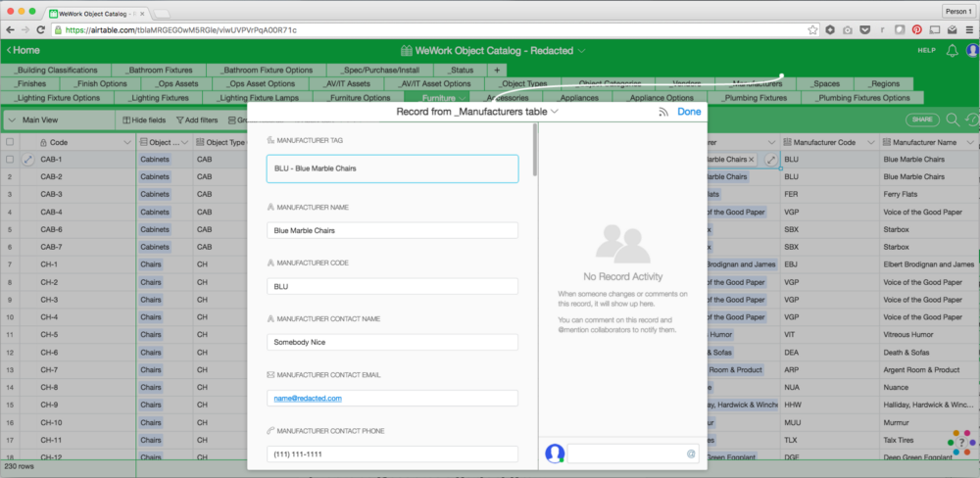
Task: Toggle the checkbox for row CAB-1
Action: tap(10, 160)
